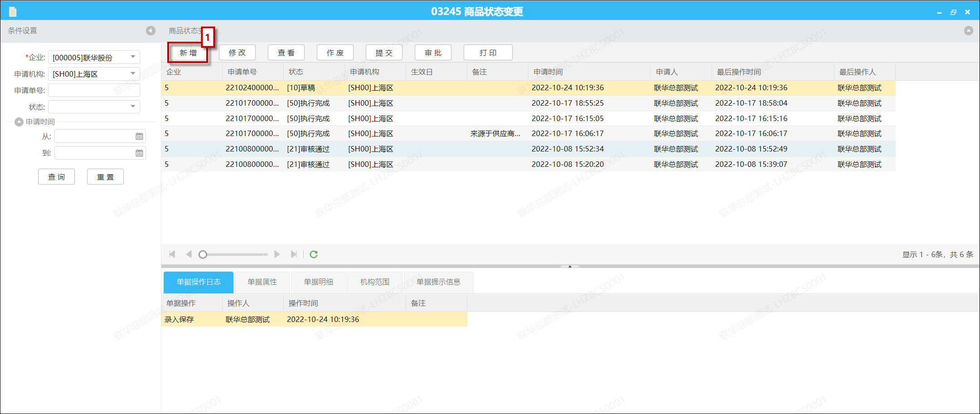
Task: Switch to 单据明细 tab
Action: pos(318,282)
